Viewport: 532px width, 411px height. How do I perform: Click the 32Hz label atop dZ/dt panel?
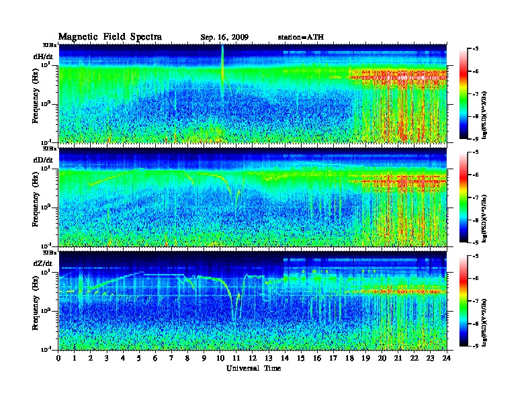click(x=49, y=252)
